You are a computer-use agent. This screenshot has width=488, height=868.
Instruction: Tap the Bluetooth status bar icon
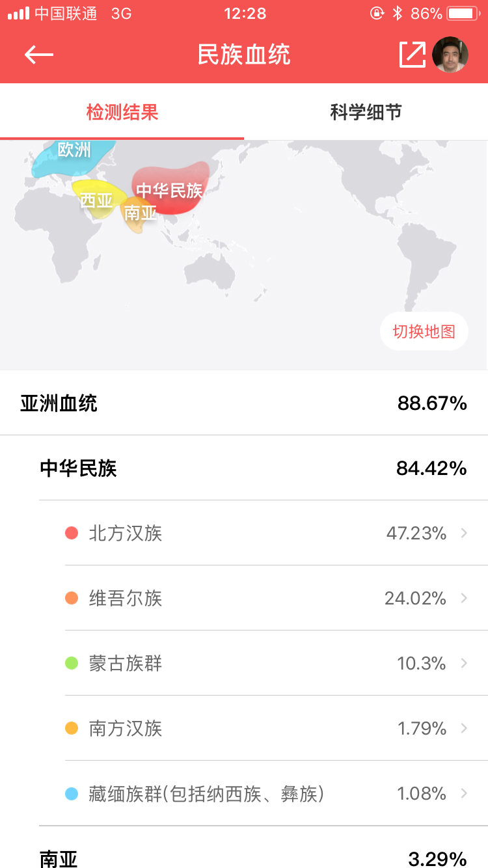click(x=397, y=13)
